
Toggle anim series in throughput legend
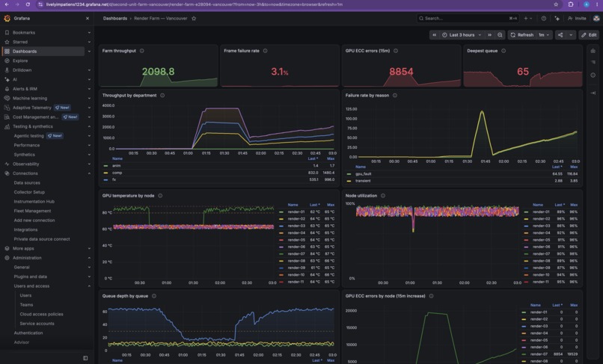coord(116,166)
